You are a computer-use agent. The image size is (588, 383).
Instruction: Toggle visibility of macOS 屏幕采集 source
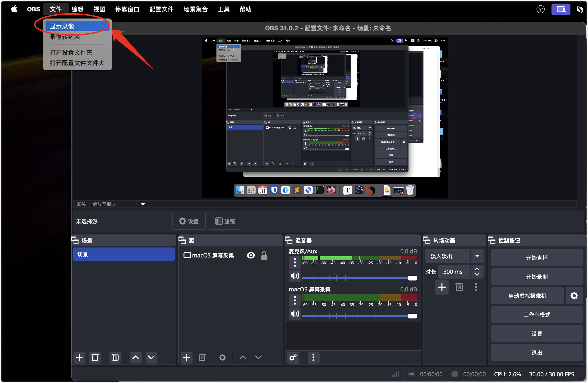point(251,255)
